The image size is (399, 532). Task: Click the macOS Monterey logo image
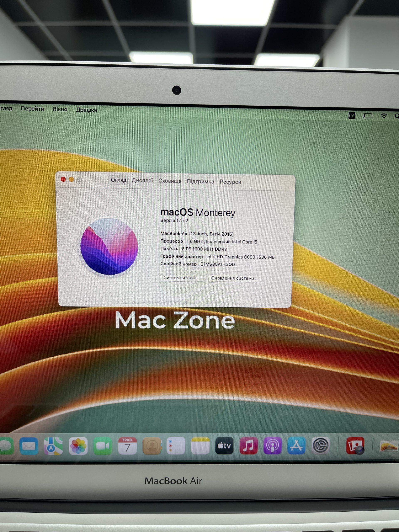(109, 246)
